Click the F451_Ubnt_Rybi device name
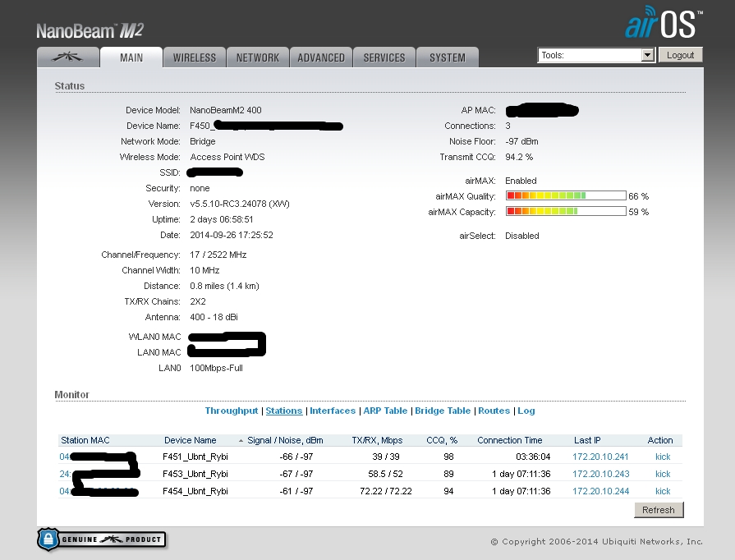 tap(195, 457)
